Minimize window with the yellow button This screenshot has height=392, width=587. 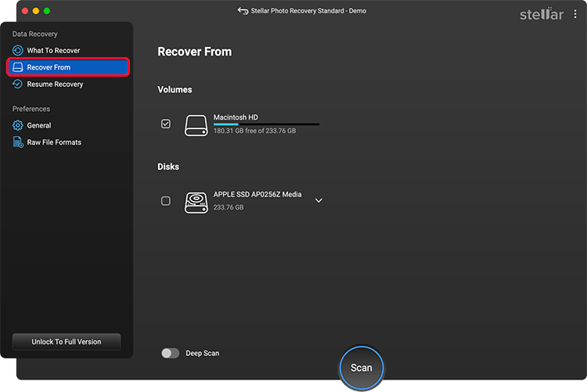[36, 11]
